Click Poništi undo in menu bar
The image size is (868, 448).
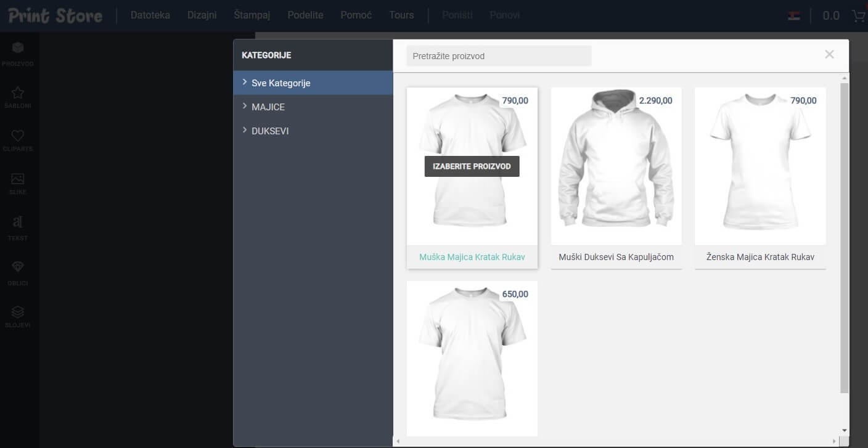tap(457, 15)
